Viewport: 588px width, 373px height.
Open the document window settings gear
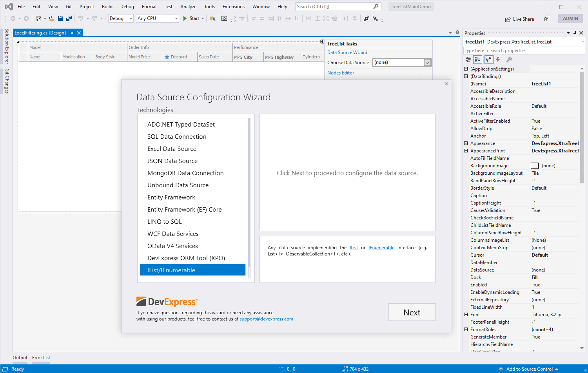[457, 33]
